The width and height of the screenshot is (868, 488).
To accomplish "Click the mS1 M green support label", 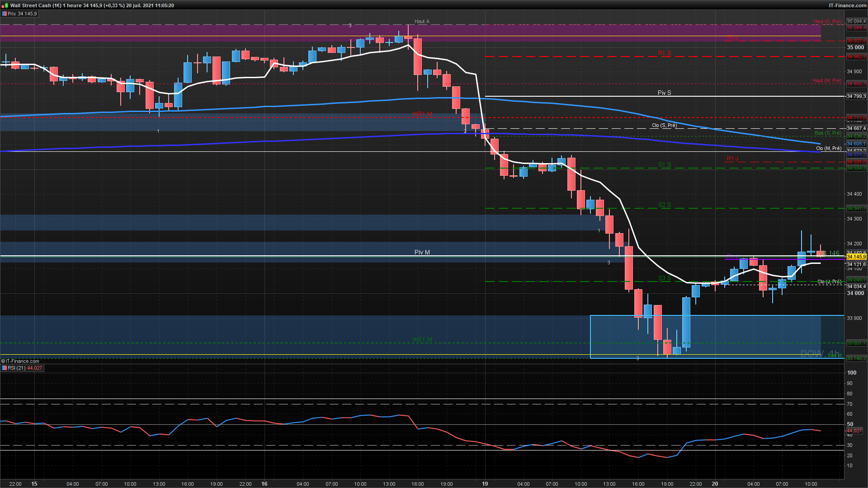I will click(422, 339).
